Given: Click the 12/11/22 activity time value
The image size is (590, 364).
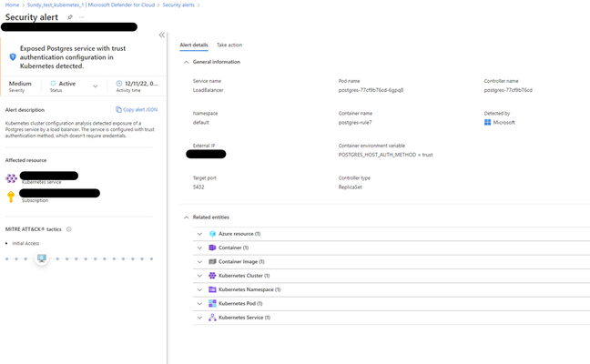Looking at the screenshot, I should (x=141, y=84).
